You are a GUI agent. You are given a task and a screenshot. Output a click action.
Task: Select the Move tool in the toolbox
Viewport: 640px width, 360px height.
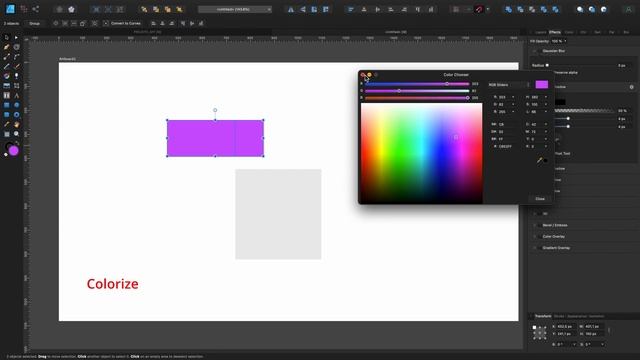tap(7, 38)
